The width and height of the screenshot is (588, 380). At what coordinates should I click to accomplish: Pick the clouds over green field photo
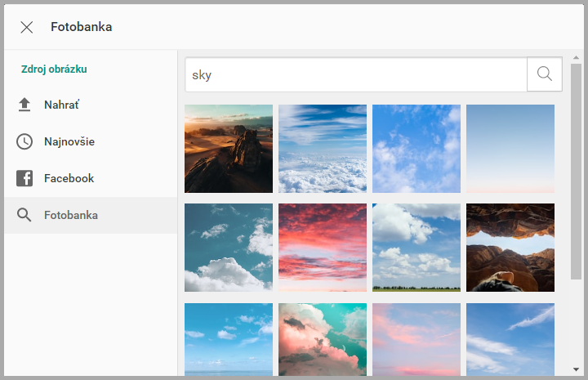[416, 248]
